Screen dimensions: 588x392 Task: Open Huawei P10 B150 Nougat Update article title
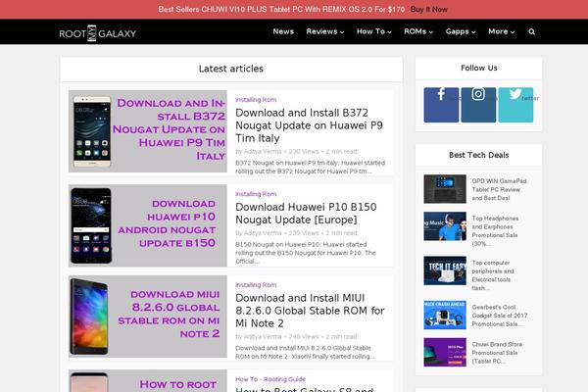306,213
